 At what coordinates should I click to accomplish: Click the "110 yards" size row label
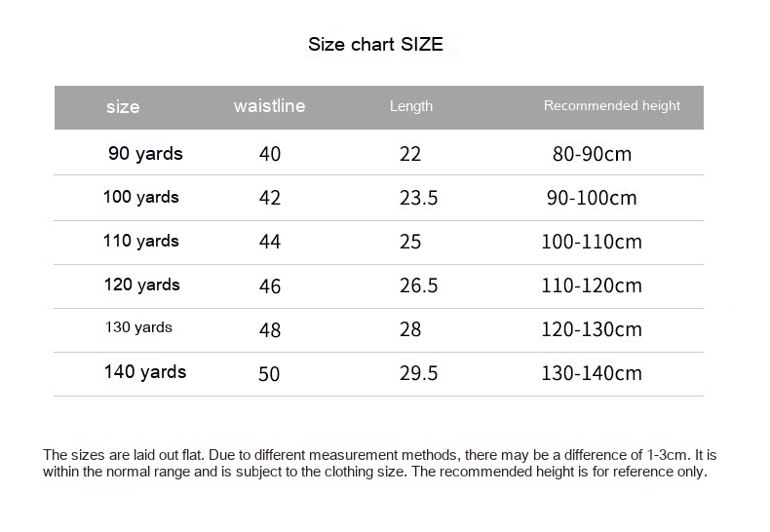point(141,242)
